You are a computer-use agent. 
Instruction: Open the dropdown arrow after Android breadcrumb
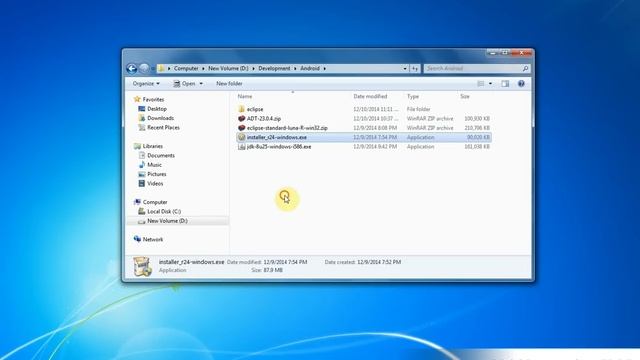pos(324,69)
